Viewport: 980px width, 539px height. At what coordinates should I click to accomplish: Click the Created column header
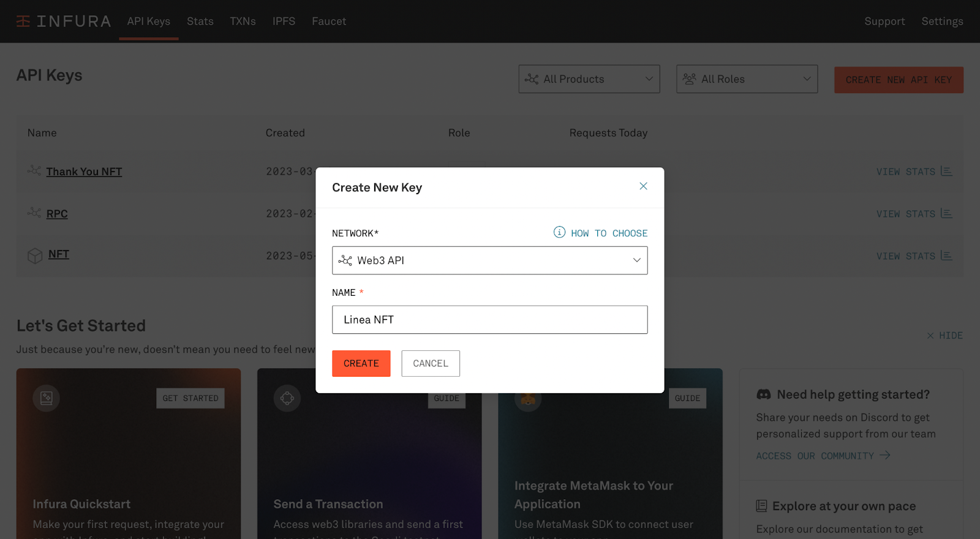point(285,133)
